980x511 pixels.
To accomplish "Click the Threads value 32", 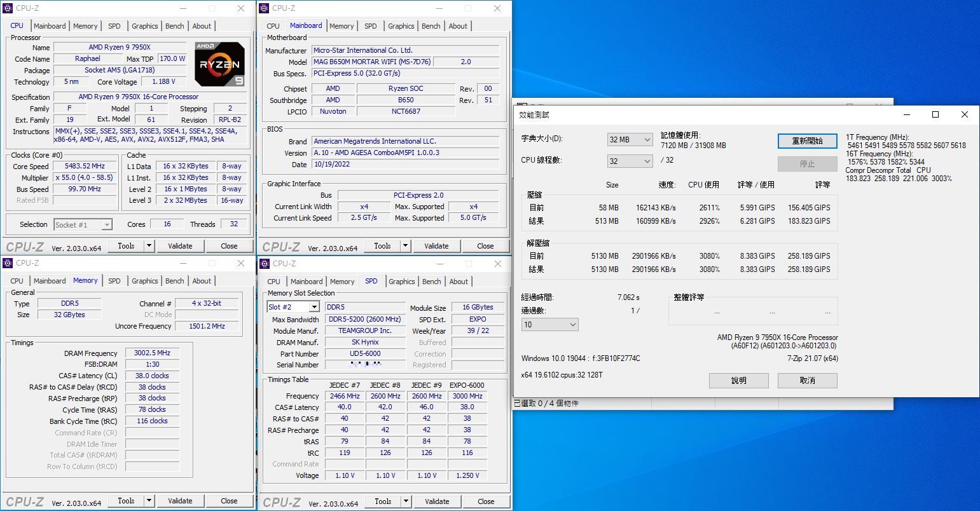I will coord(234,224).
